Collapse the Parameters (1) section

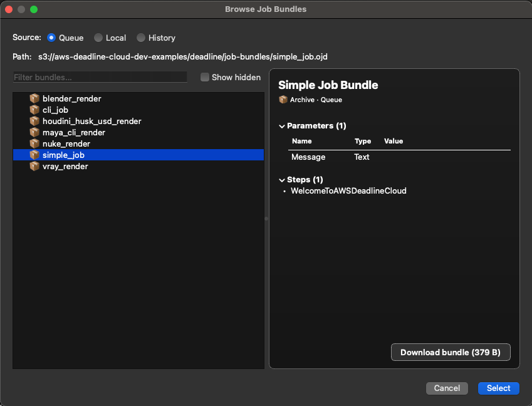[x=281, y=126]
